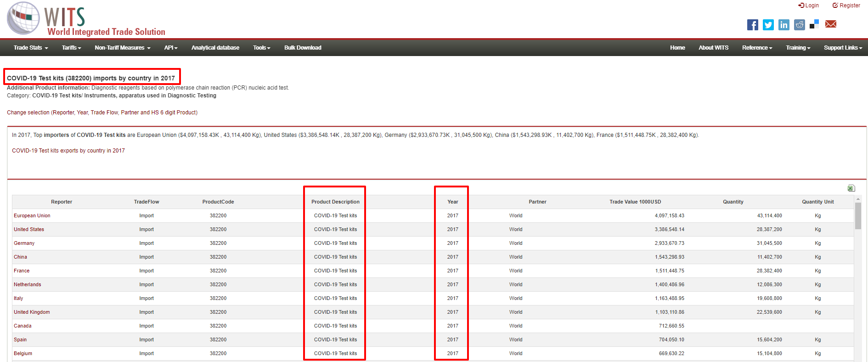The image size is (868, 362).
Task: Open the Trade Stats dropdown menu
Action: click(31, 48)
